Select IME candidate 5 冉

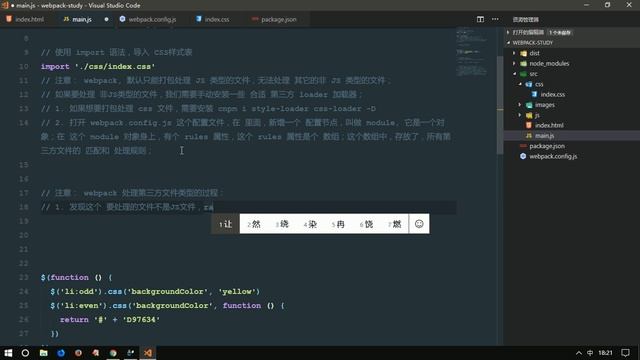[x=338, y=224]
